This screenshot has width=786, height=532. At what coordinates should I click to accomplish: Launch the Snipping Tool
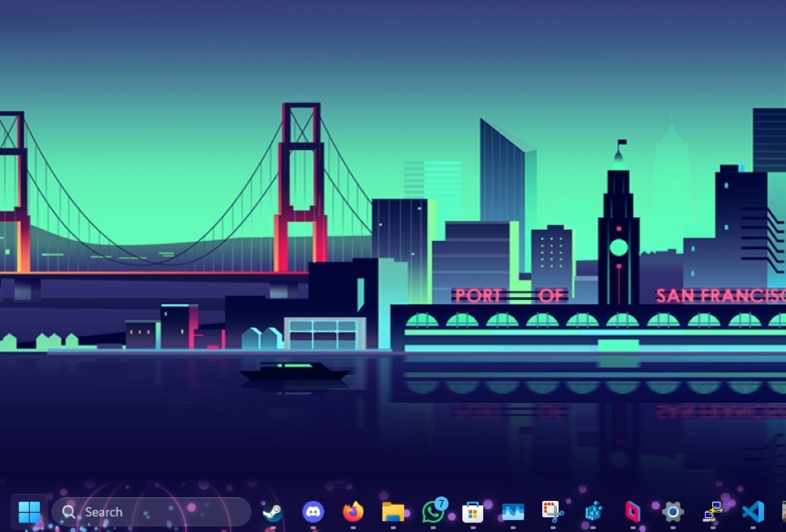click(x=553, y=512)
